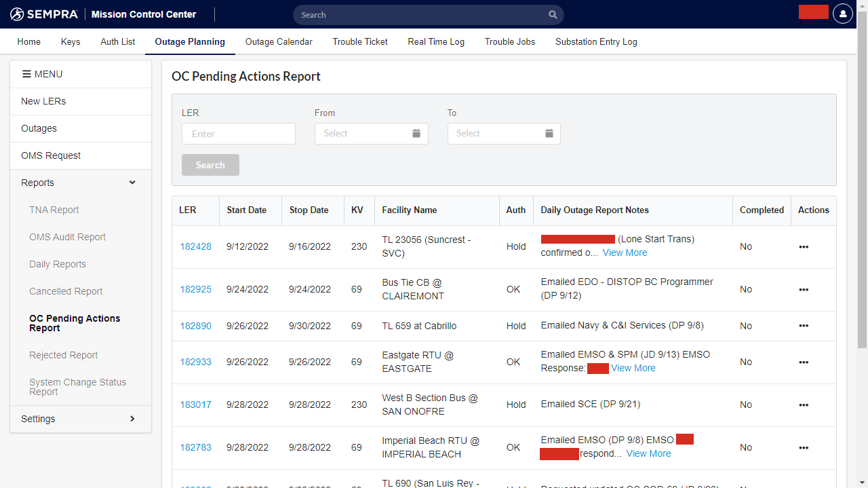
Task: Open calendar icon in From date field
Action: coord(416,134)
